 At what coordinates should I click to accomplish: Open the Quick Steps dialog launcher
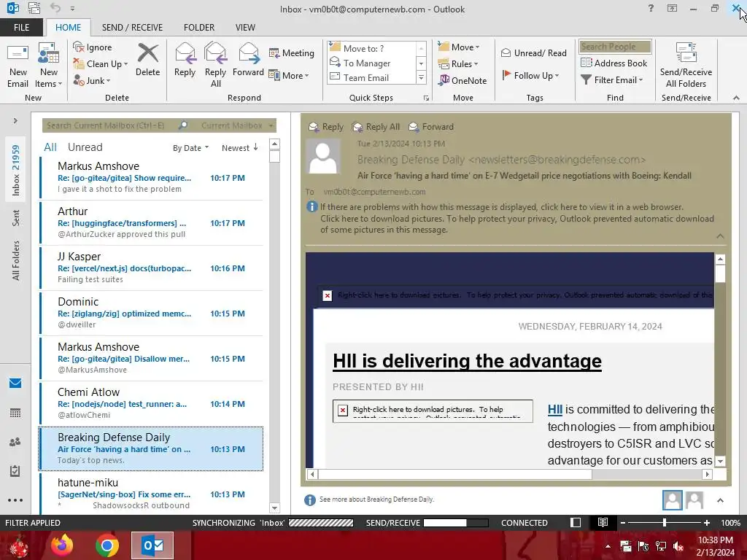coord(426,98)
